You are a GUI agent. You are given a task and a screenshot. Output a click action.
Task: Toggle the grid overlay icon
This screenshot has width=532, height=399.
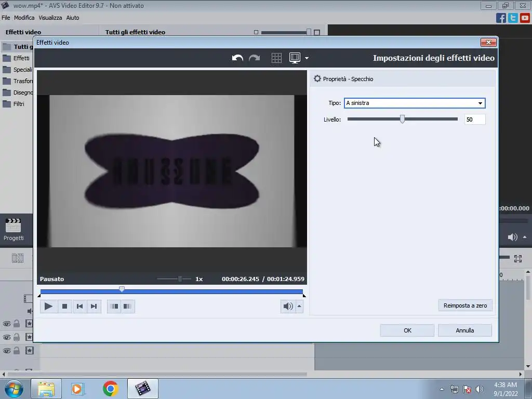(x=276, y=58)
